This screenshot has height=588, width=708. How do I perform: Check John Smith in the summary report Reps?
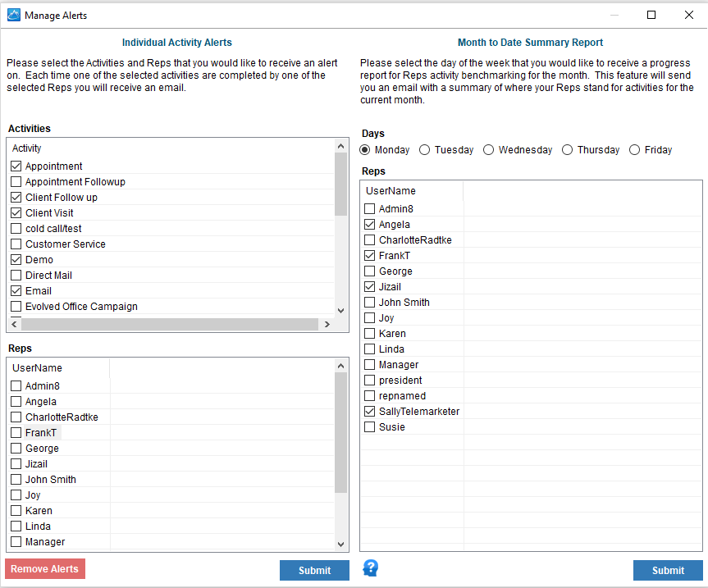coord(370,302)
